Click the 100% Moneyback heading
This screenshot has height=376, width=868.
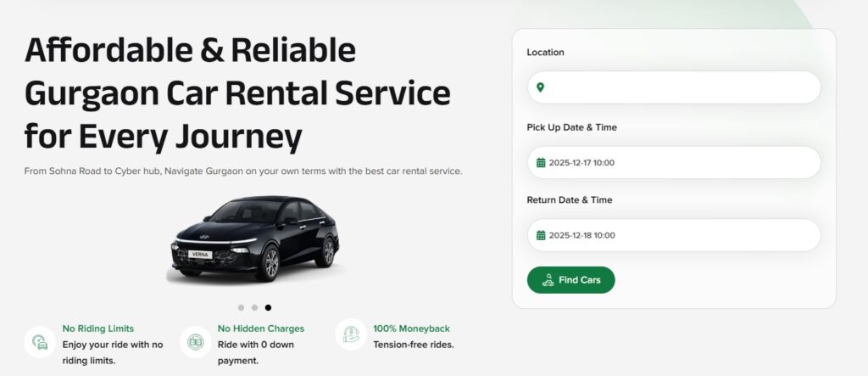pyautogui.click(x=411, y=328)
